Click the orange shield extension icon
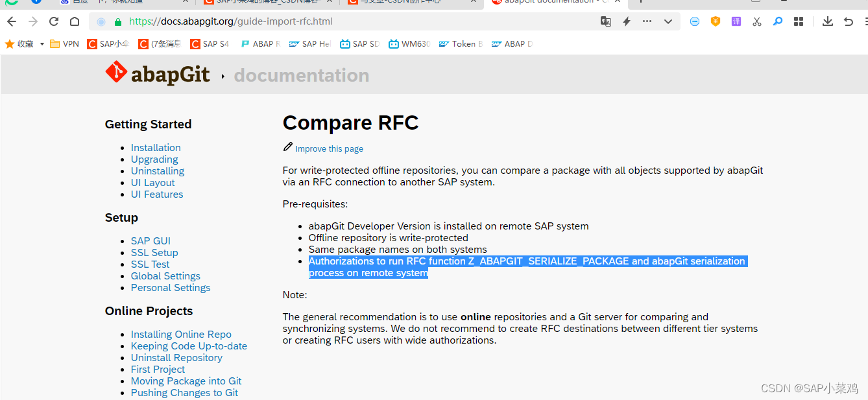This screenshot has height=400, width=868. [716, 21]
